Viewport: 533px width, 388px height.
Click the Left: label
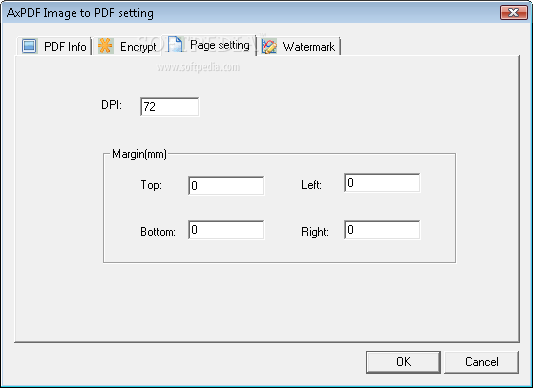pyautogui.click(x=311, y=185)
